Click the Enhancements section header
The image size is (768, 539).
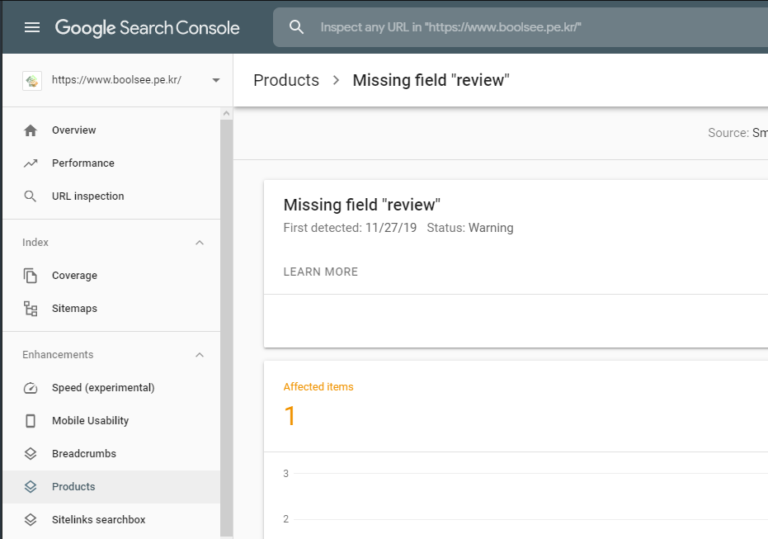pos(58,355)
